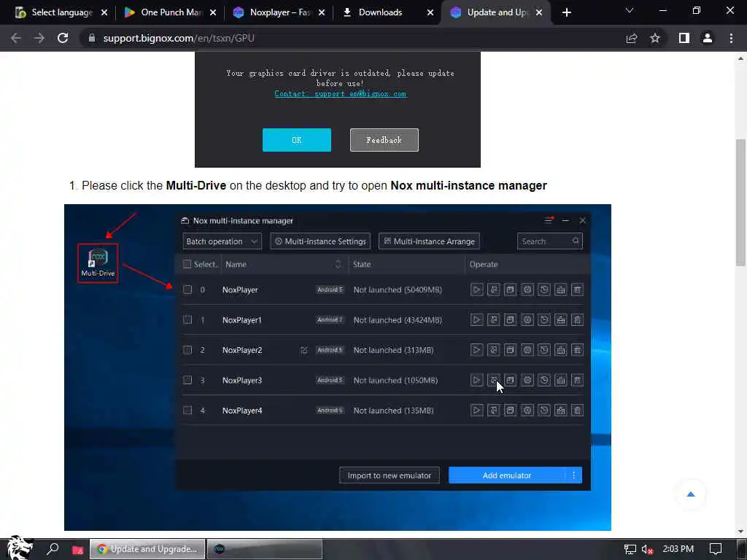Open the Contact support email link
The image size is (747, 560).
click(x=341, y=94)
